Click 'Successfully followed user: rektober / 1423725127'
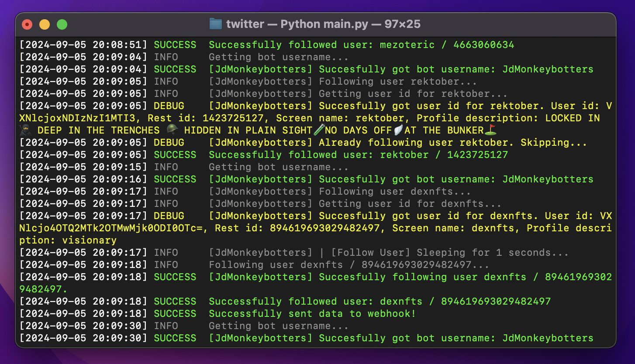The height and width of the screenshot is (364, 635). click(359, 155)
